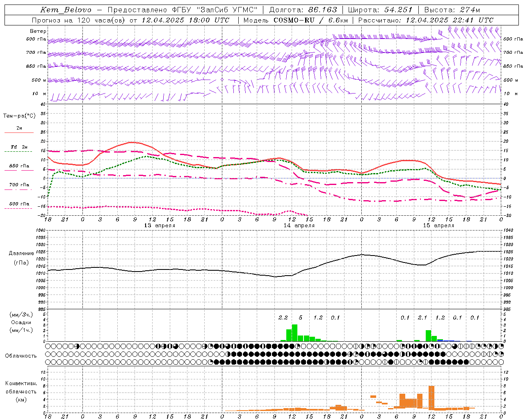Click the Конвективн. convective cloud label

click(x=21, y=383)
